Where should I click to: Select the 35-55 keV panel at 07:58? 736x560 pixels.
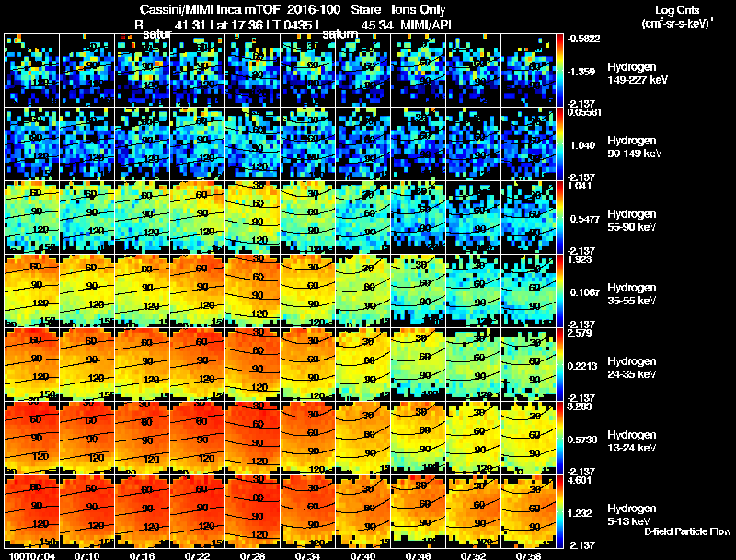528,291
